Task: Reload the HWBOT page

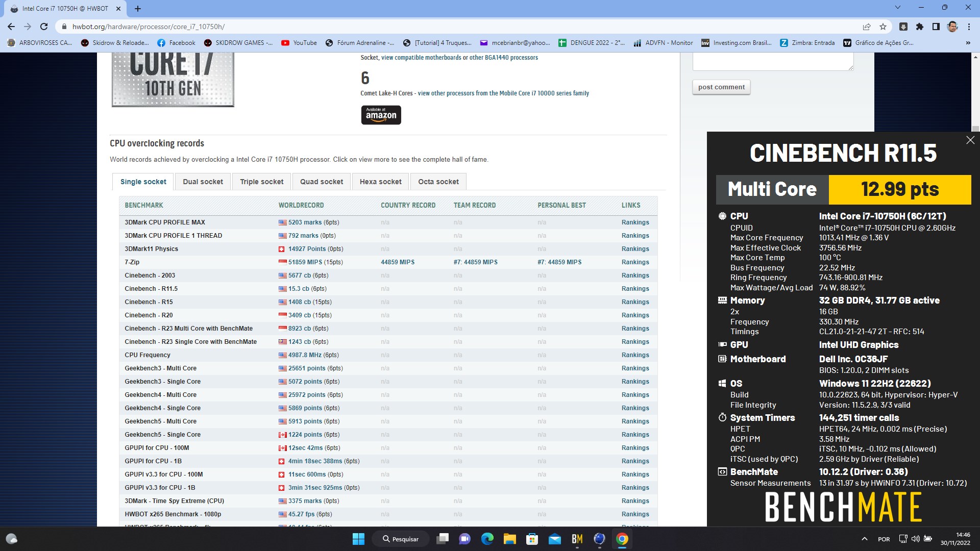Action: (x=44, y=27)
